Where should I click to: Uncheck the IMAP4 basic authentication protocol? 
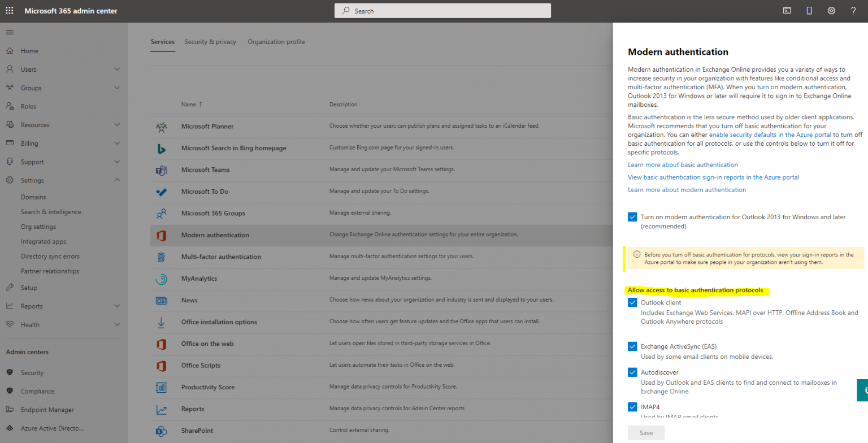632,406
